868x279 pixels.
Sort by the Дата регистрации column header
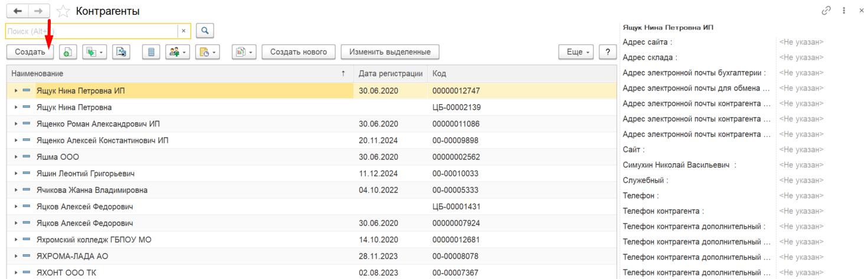point(391,73)
